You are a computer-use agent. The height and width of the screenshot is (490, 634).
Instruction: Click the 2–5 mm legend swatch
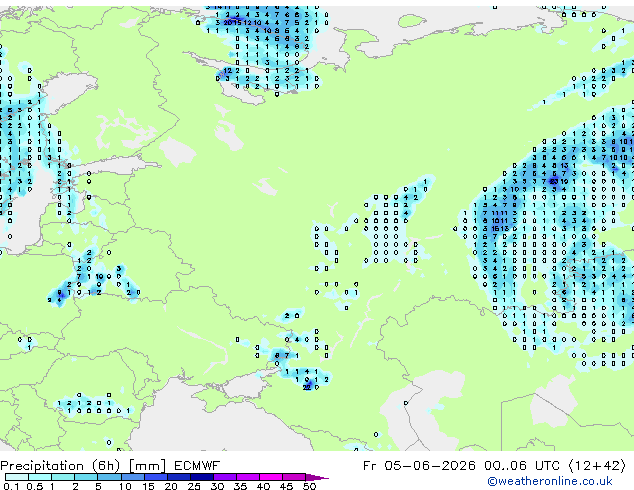[86, 477]
